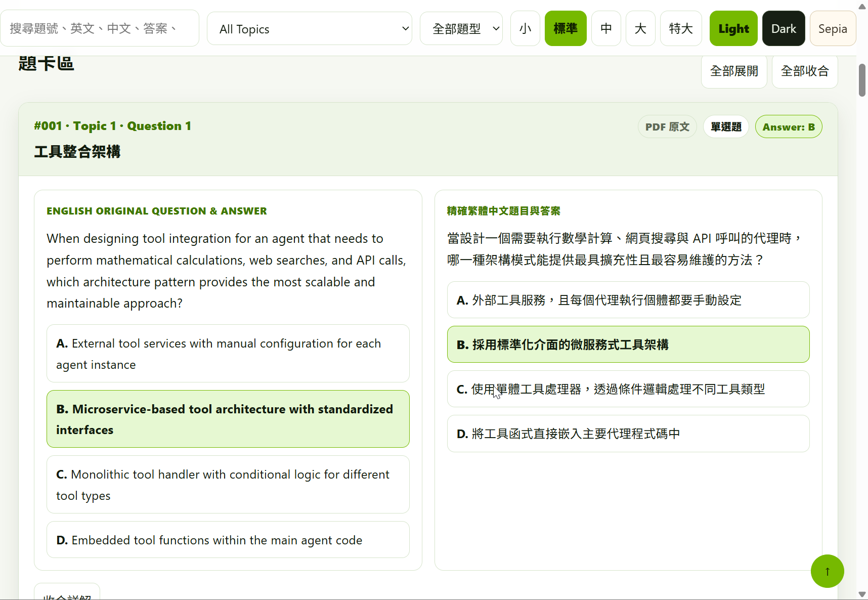Set font size to 標準
868x600 pixels.
(566, 29)
